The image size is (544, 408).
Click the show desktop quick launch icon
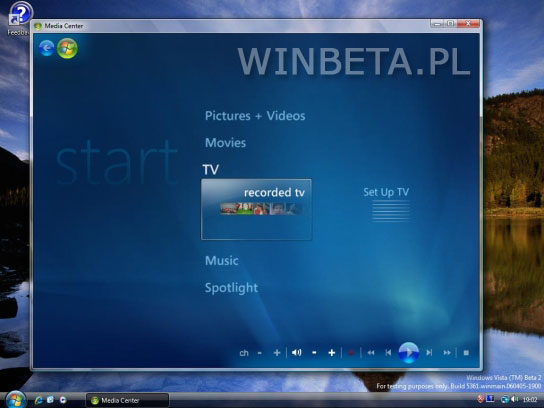pos(50,400)
